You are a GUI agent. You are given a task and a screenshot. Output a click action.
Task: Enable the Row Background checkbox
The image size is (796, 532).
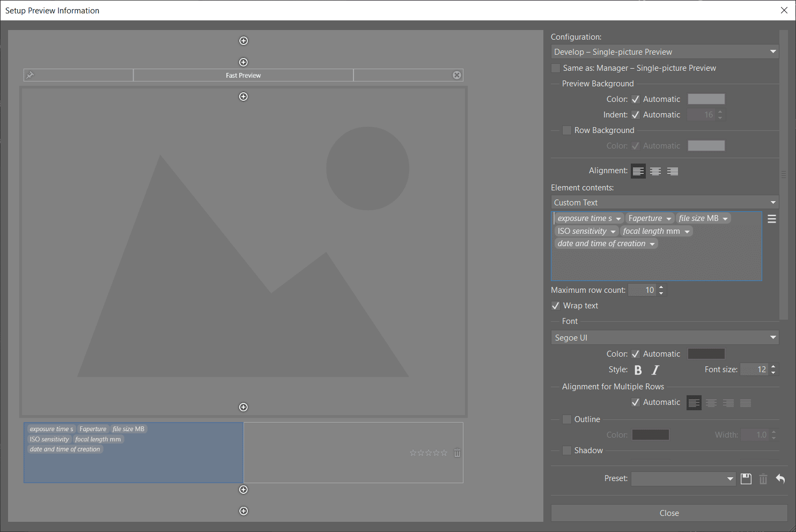tap(567, 130)
